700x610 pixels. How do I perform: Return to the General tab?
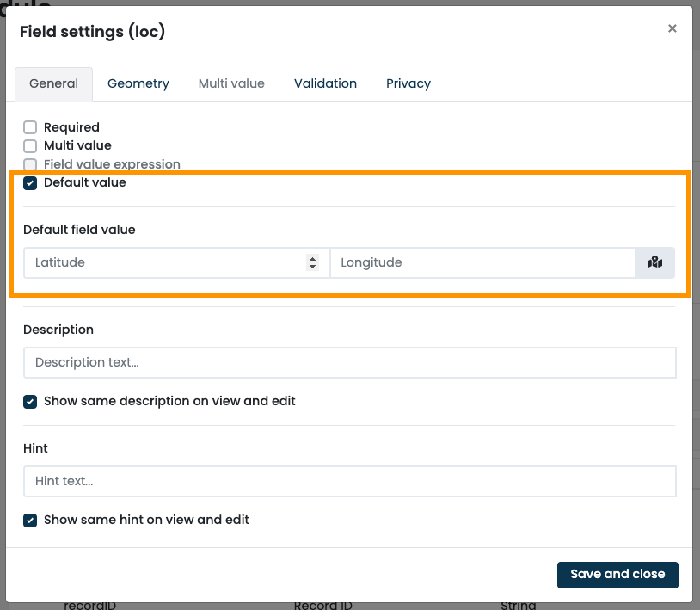[x=53, y=83]
